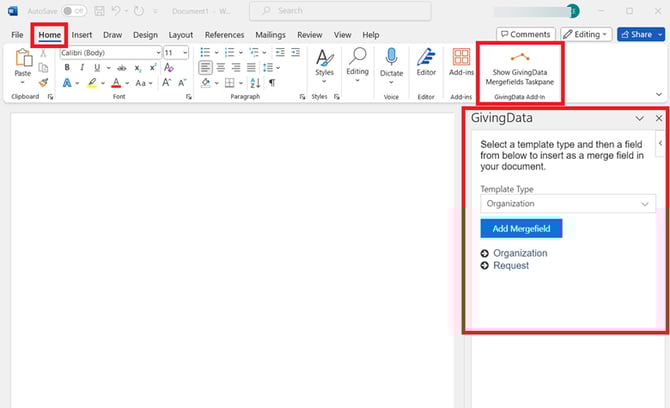
Task: Switch to the Insert tab
Action: point(81,34)
